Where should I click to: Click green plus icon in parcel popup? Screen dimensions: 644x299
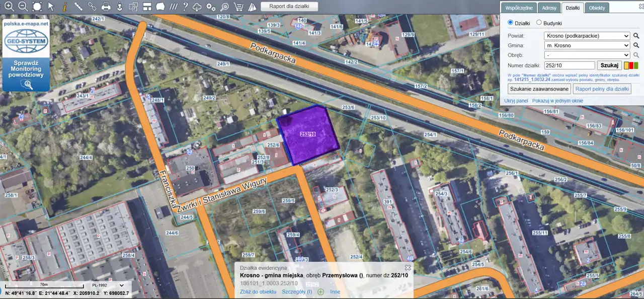(320, 291)
